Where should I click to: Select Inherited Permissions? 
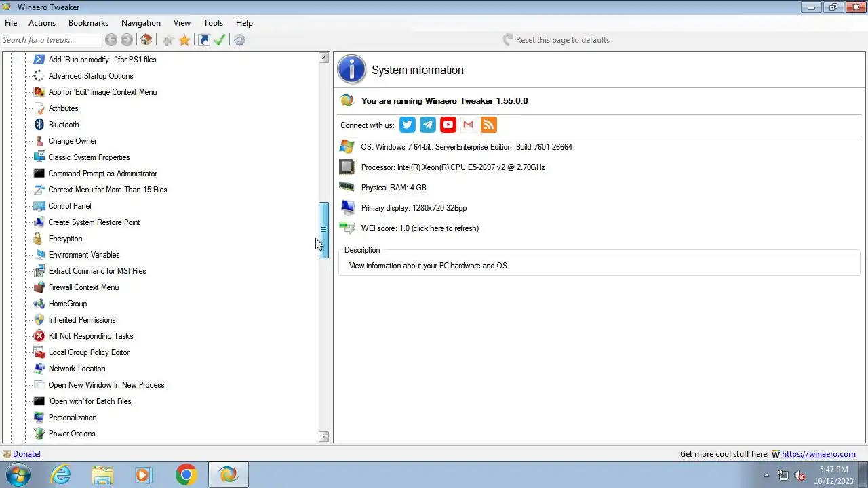(x=82, y=320)
